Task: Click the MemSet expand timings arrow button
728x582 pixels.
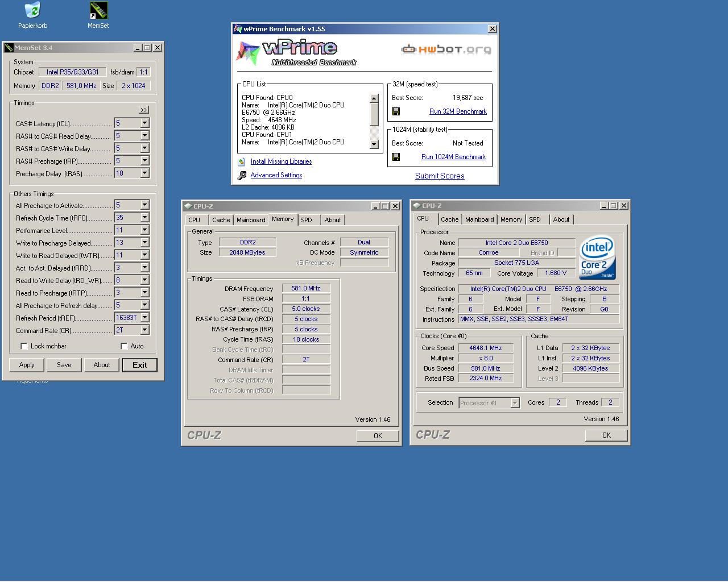Action: [144, 110]
